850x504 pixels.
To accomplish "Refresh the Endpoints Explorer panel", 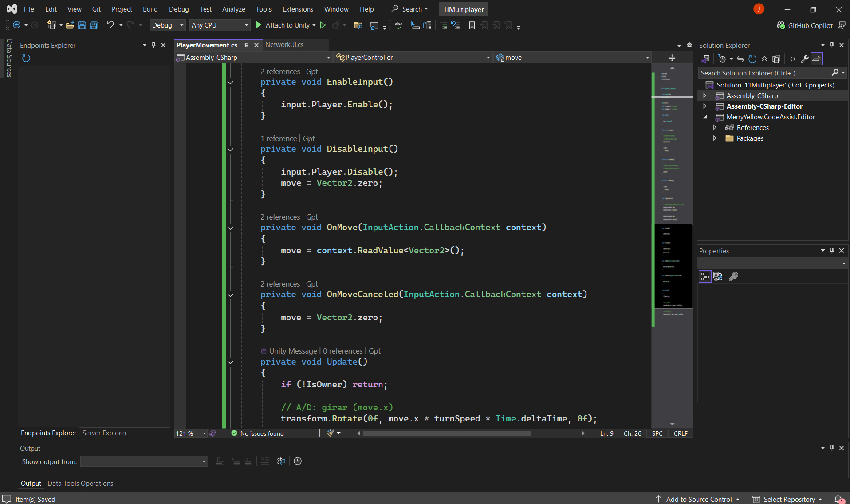I will 26,58.
